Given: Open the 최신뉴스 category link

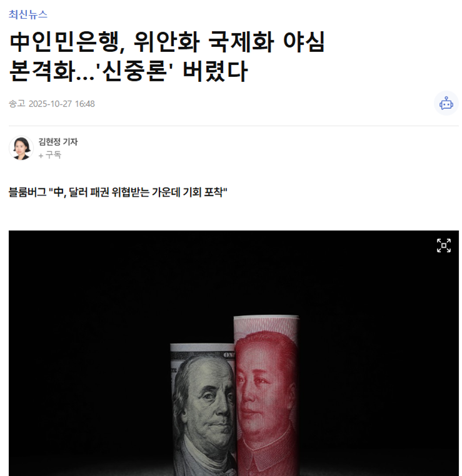Looking at the screenshot, I should (x=28, y=14).
